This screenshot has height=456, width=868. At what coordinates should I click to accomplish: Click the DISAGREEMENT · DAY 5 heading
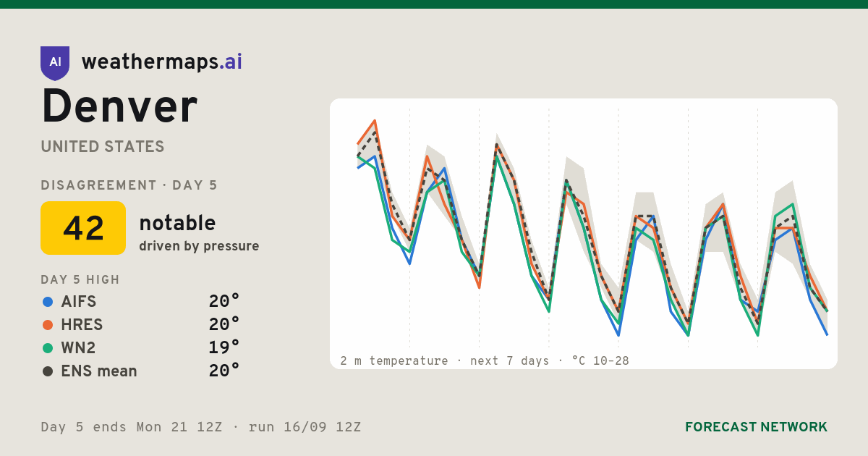[x=129, y=185]
